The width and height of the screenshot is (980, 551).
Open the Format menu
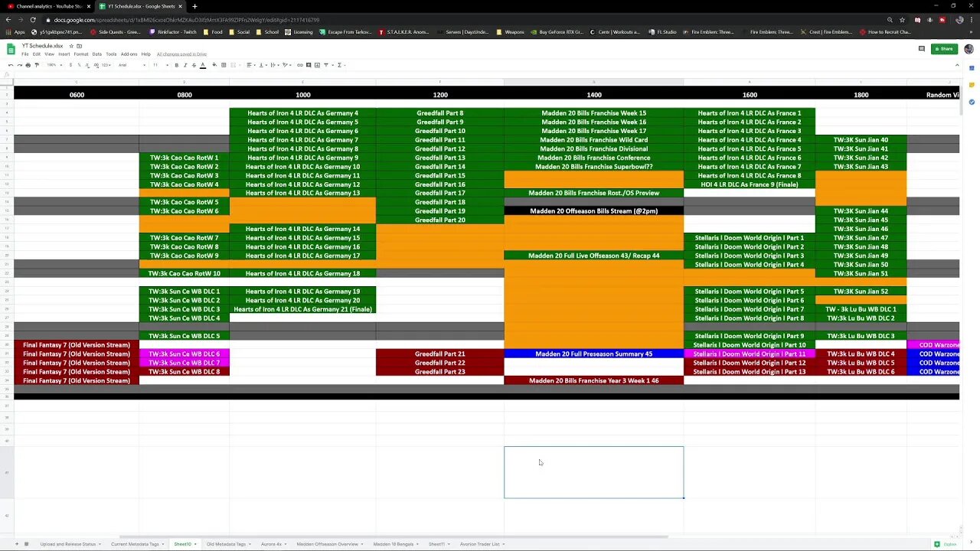81,54
